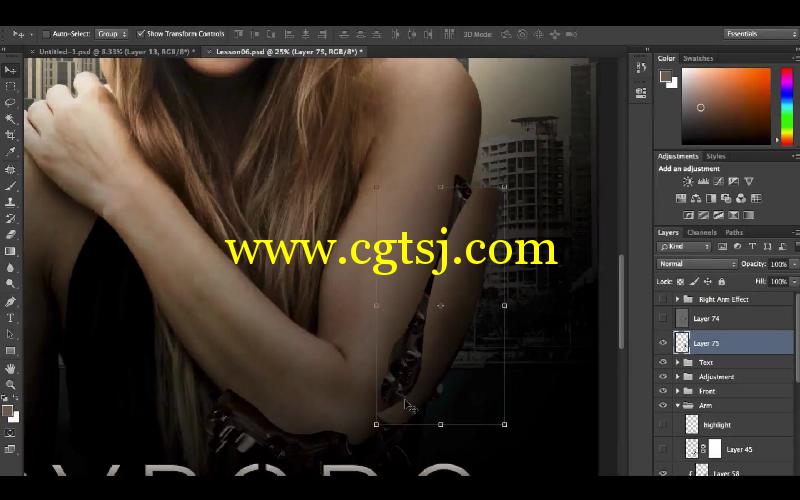
Task: Show the Right Arm Effect group
Action: (x=663, y=299)
